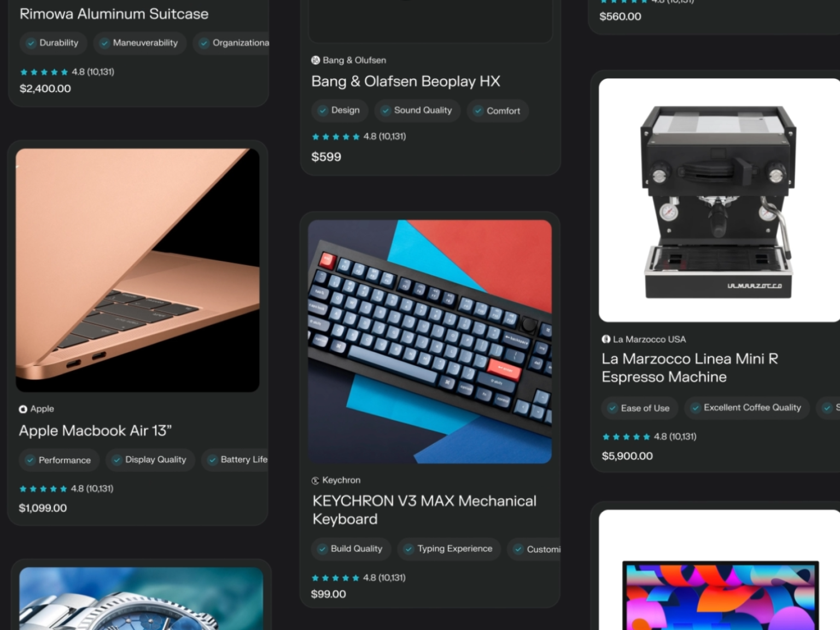The width and height of the screenshot is (840, 630).
Task: Open the espresso machine product image
Action: (x=720, y=200)
